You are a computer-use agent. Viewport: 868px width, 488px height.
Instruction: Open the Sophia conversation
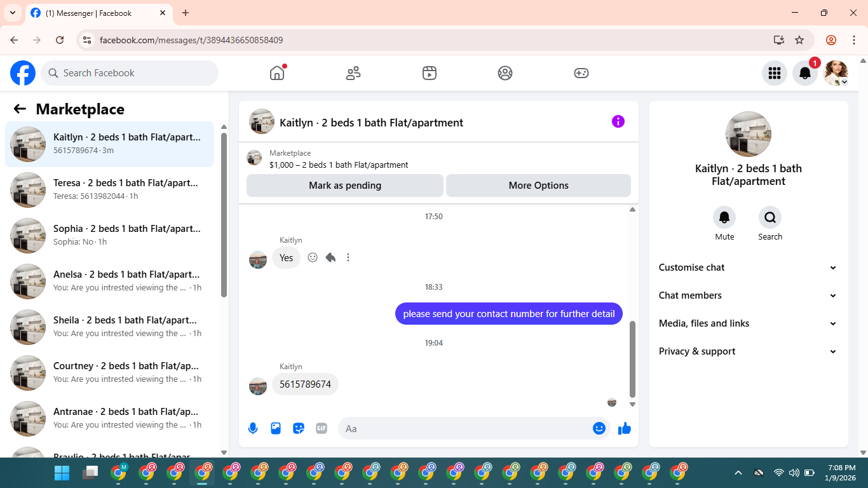(110, 236)
